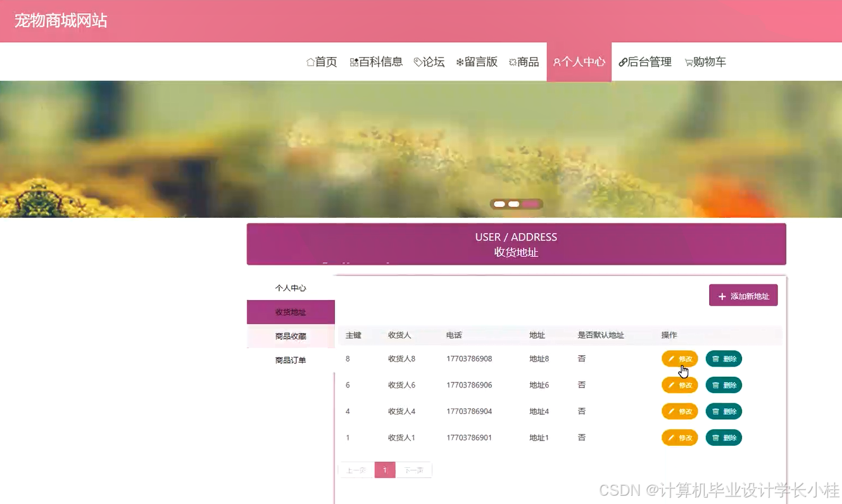
Task: Select 商品订单 in the sidebar
Action: coord(291,360)
